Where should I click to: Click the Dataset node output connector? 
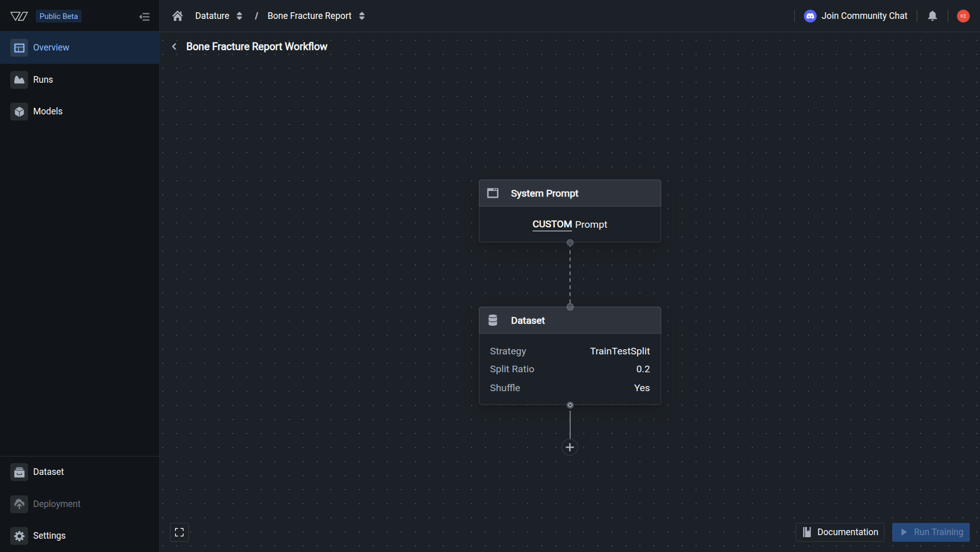(570, 405)
